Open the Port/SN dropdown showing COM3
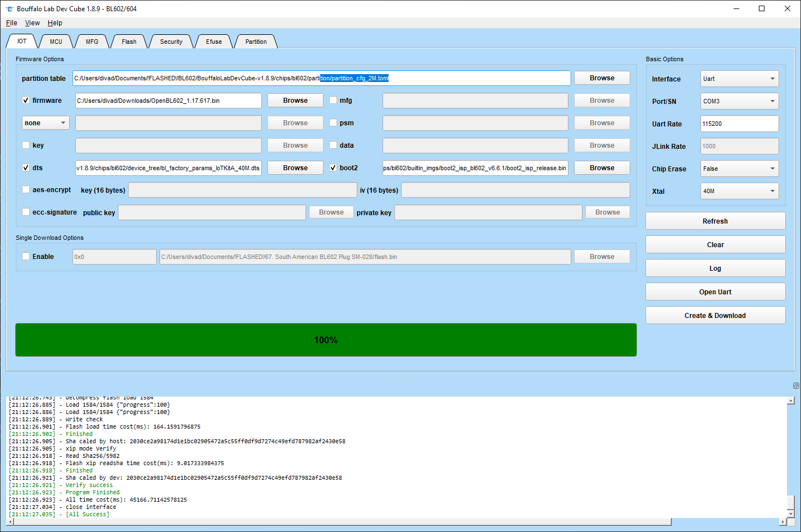 pos(740,101)
